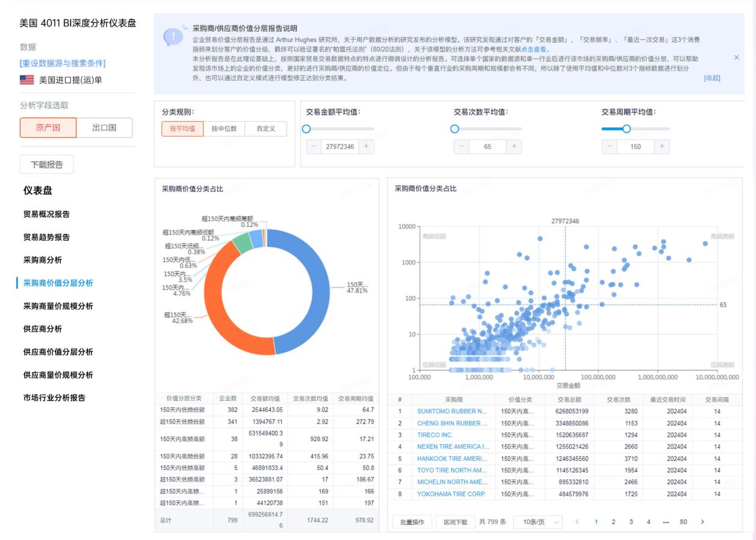Open YOKOHAMA TIRE CORP. buyer link
Image resolution: width=756 pixels, height=540 pixels.
[451, 494]
